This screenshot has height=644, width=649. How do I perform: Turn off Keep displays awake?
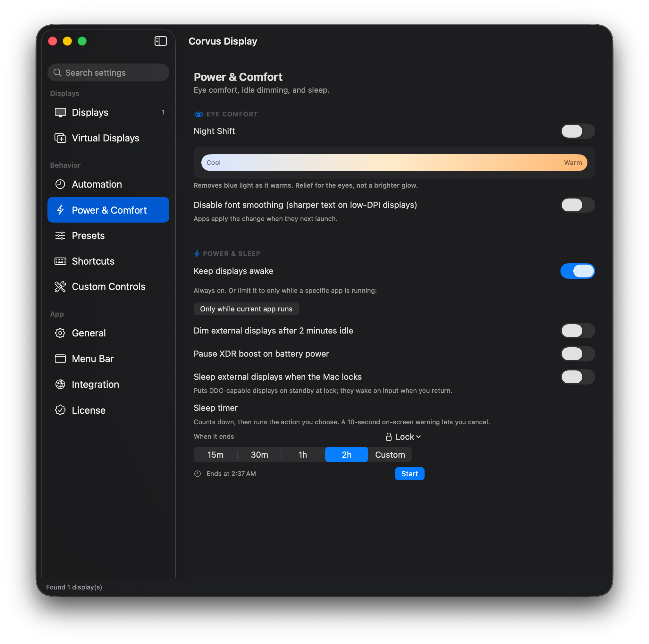pyautogui.click(x=577, y=271)
